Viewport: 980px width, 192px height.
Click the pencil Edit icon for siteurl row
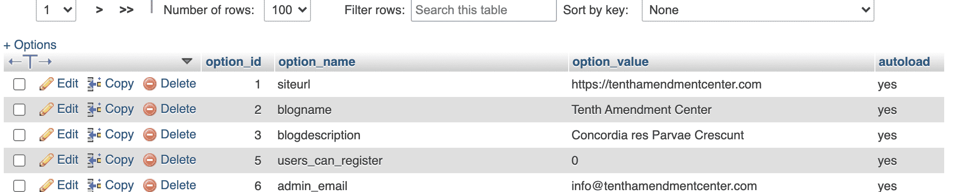46,84
